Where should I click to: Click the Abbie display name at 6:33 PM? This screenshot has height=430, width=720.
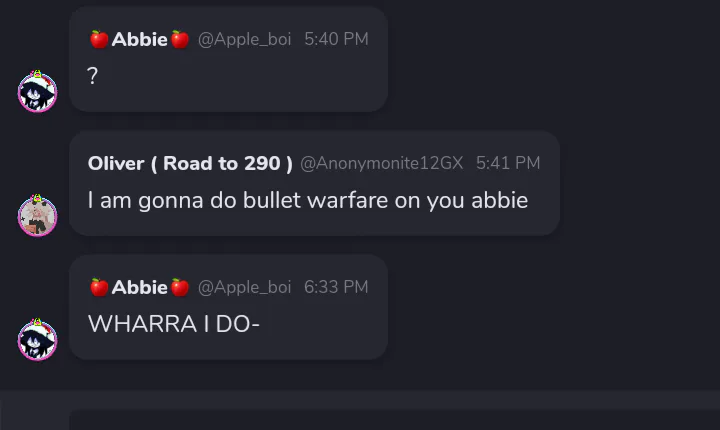(140, 288)
